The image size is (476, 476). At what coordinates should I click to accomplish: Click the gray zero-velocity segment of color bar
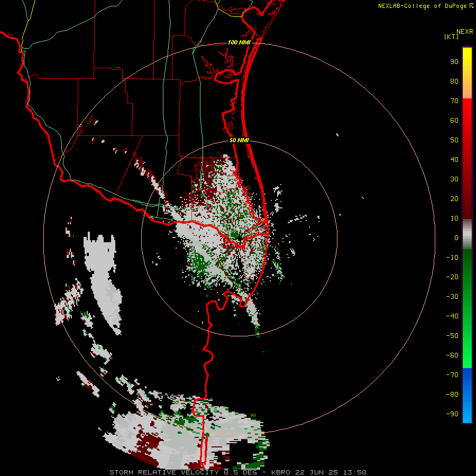pyautogui.click(x=467, y=234)
